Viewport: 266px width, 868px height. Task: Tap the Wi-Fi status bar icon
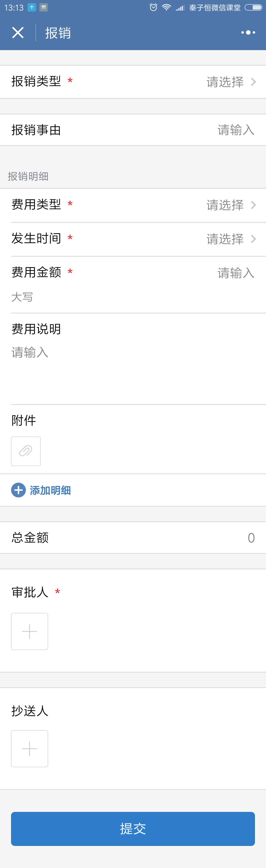tap(166, 7)
